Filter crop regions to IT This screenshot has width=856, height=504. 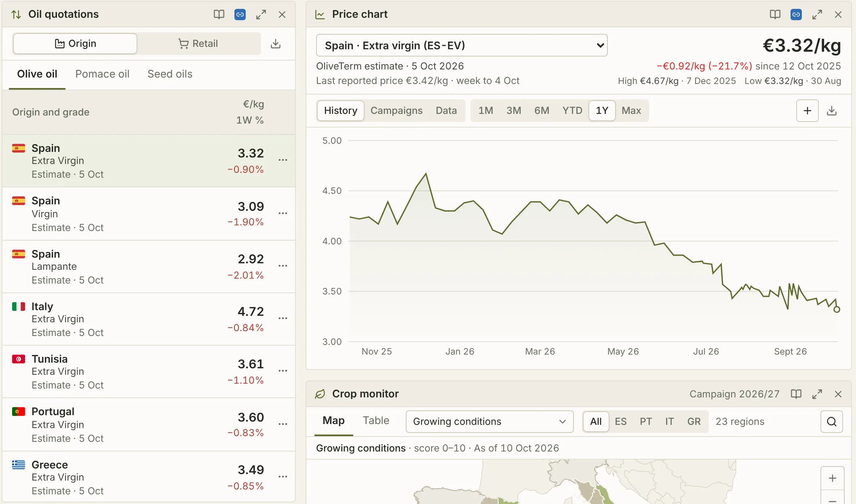click(x=670, y=422)
